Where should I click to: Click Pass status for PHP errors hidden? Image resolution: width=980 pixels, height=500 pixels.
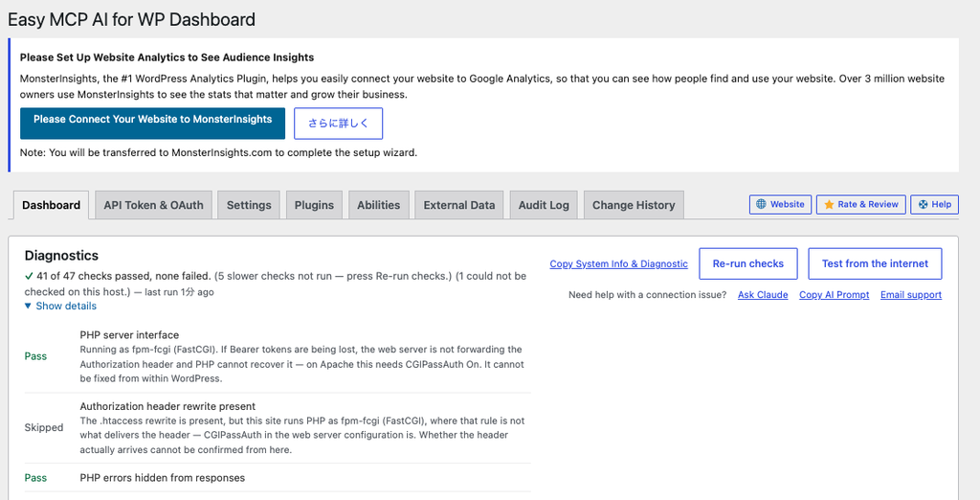click(35, 477)
